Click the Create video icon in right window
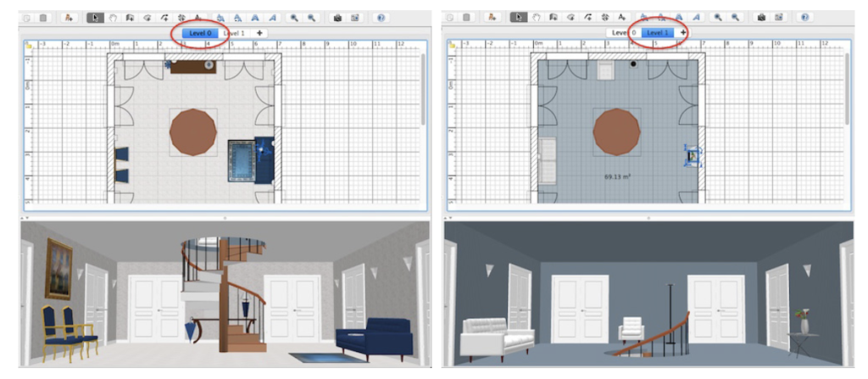This screenshot has width=868, height=379. [777, 17]
